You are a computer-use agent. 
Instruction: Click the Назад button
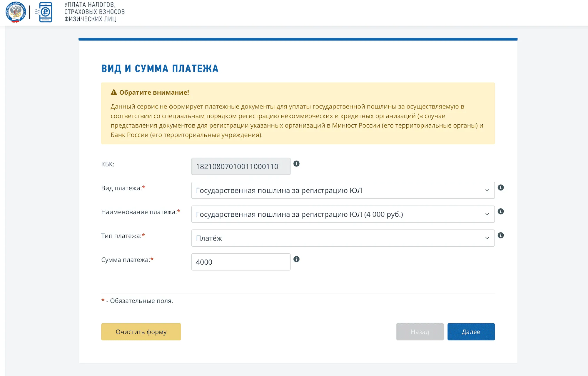coord(420,332)
